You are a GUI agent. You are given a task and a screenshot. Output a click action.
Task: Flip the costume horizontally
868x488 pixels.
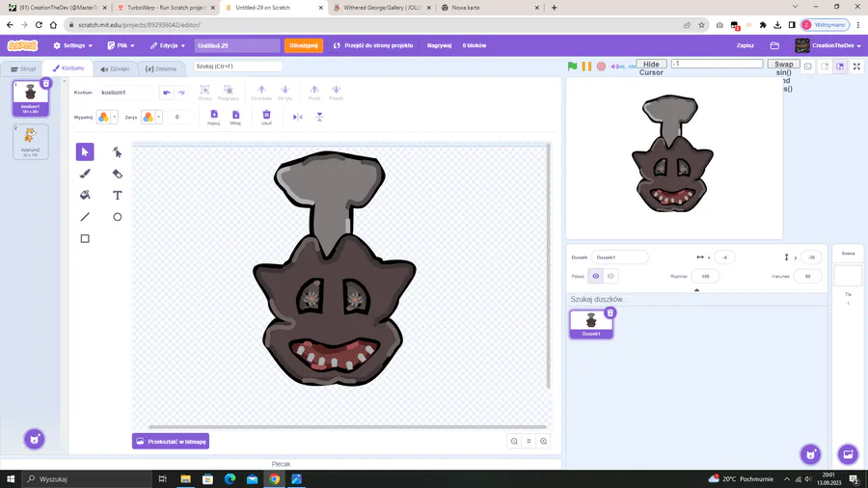tap(297, 117)
